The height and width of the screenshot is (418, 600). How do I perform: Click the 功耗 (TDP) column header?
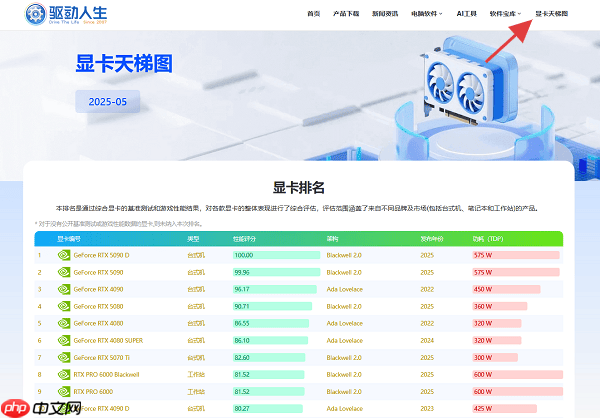488,238
